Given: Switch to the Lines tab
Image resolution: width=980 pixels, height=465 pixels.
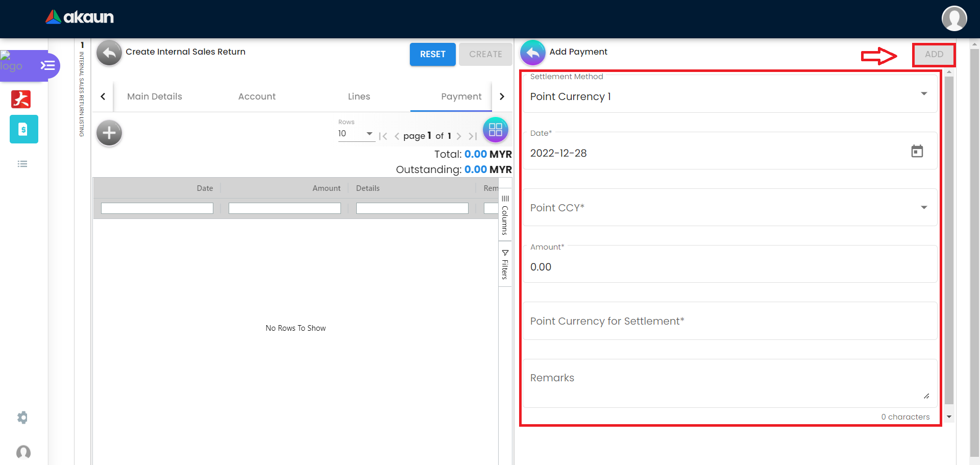Looking at the screenshot, I should (359, 96).
